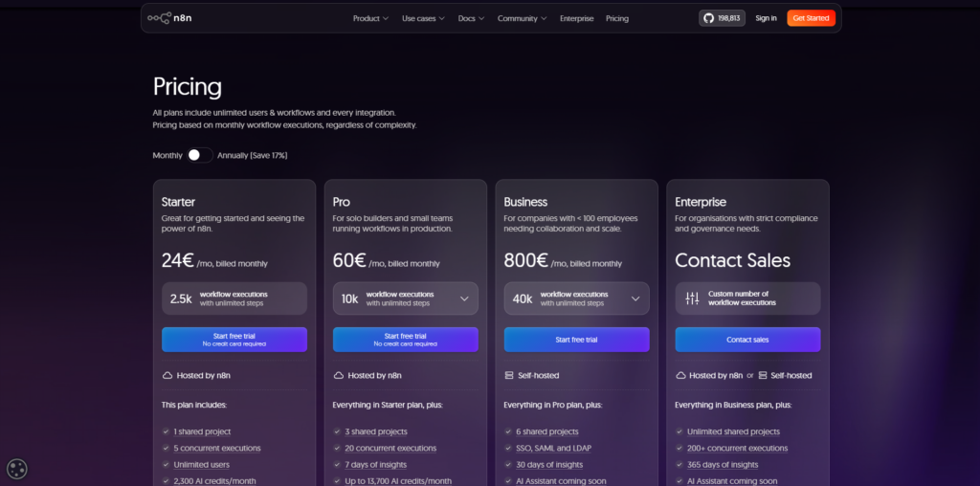Select the Annually (Save 17%) label
Screen dimensions: 980x486
click(253, 156)
